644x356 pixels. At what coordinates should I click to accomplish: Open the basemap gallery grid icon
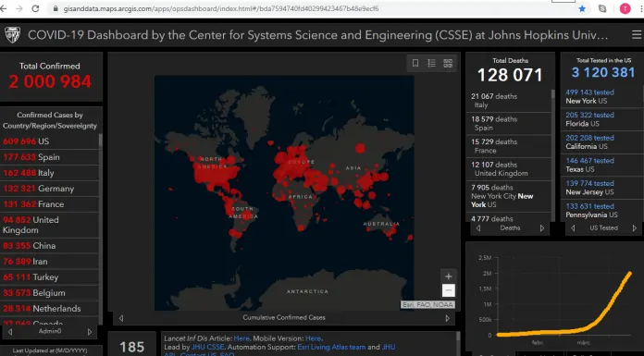448,63
